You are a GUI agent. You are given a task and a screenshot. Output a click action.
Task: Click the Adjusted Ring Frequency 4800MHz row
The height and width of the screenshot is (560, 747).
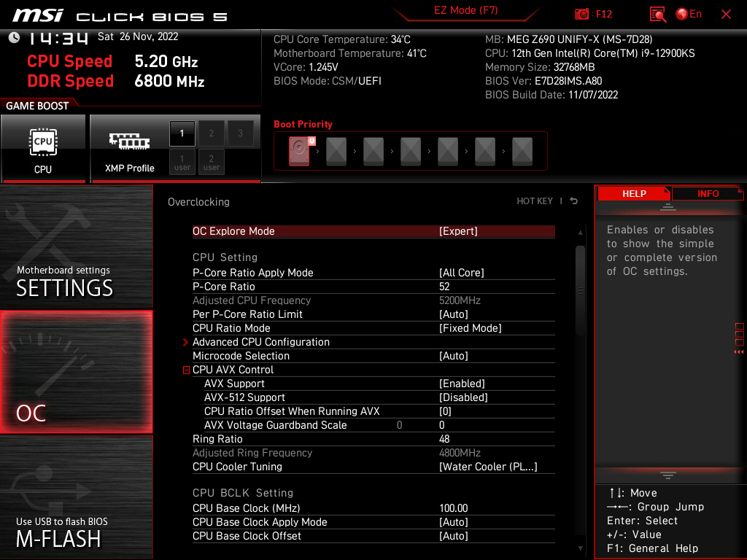tap(373, 453)
